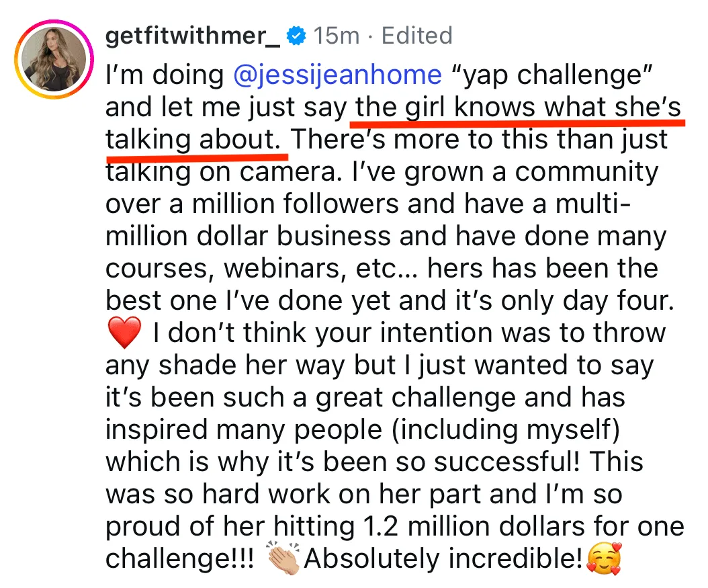Click the blue verified badge icon
The image size is (708, 588).
pos(296,36)
